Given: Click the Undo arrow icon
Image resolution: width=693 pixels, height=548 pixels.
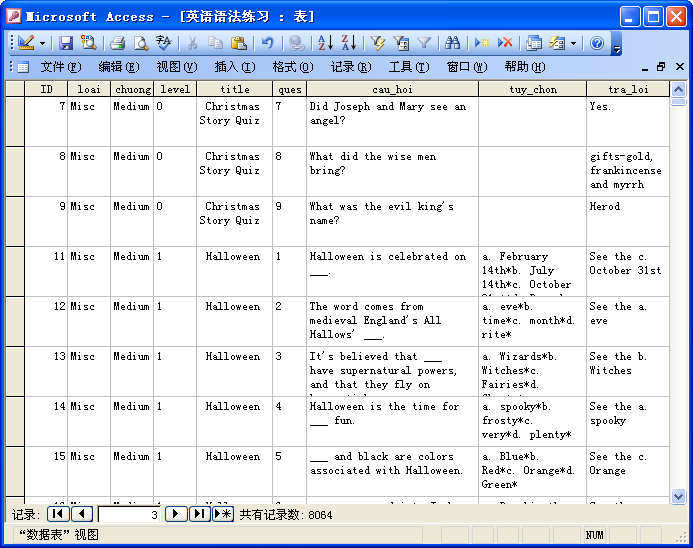Looking at the screenshot, I should click(267, 43).
